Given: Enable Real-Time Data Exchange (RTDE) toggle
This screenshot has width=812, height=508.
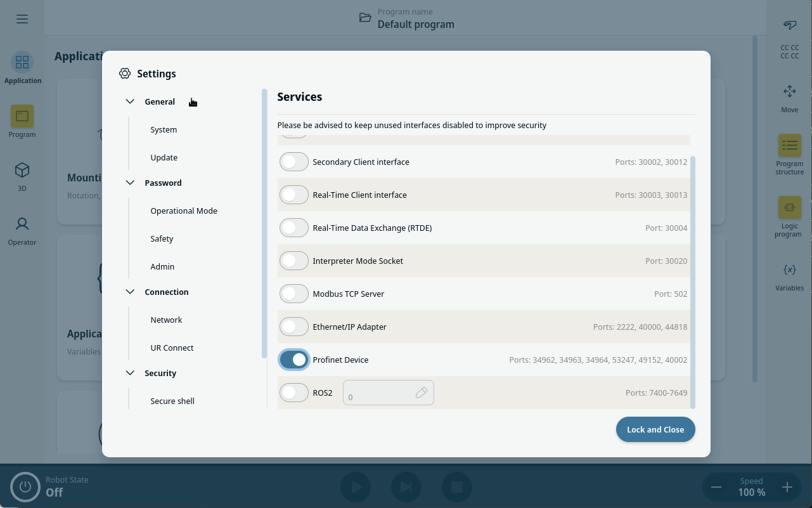Looking at the screenshot, I should (294, 228).
